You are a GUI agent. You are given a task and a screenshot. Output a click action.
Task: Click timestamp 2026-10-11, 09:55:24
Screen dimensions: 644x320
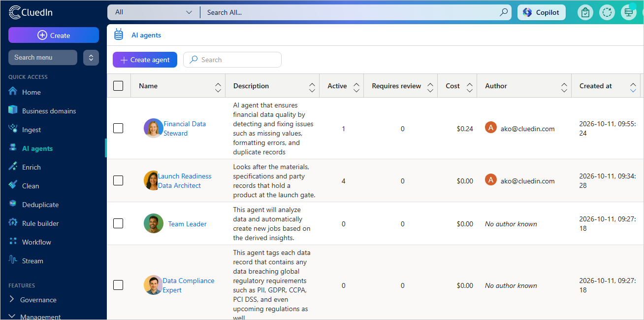pyautogui.click(x=608, y=128)
